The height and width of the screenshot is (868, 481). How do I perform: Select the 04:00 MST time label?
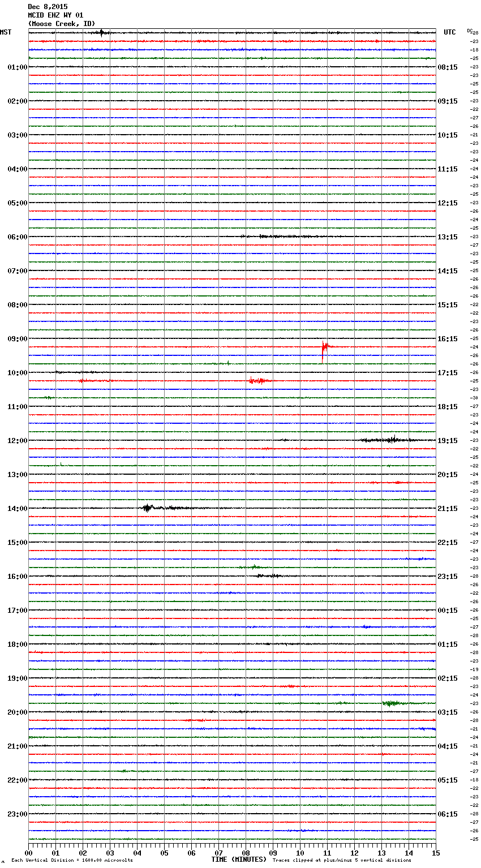pyautogui.click(x=18, y=169)
